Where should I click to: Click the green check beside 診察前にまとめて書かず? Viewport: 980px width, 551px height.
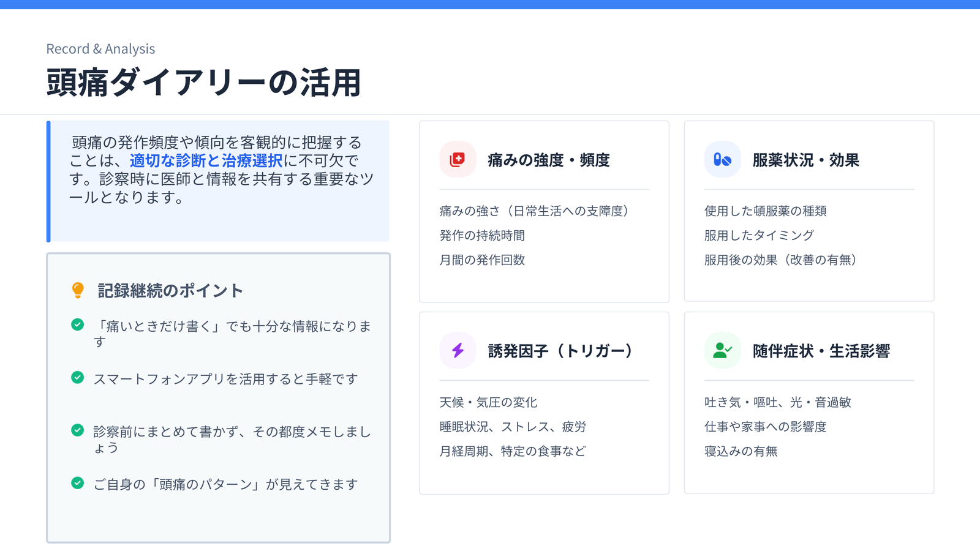[77, 430]
